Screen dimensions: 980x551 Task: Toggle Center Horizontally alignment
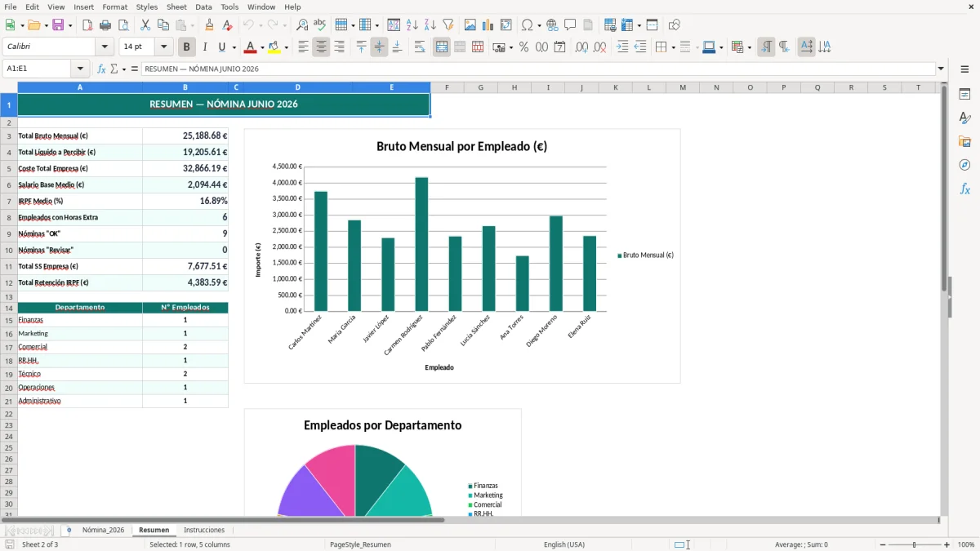point(321,47)
